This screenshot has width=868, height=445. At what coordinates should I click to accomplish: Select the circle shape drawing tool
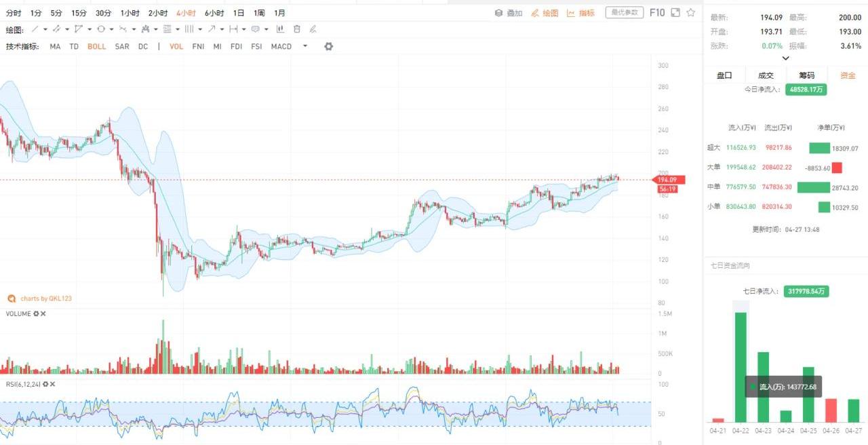(100, 29)
